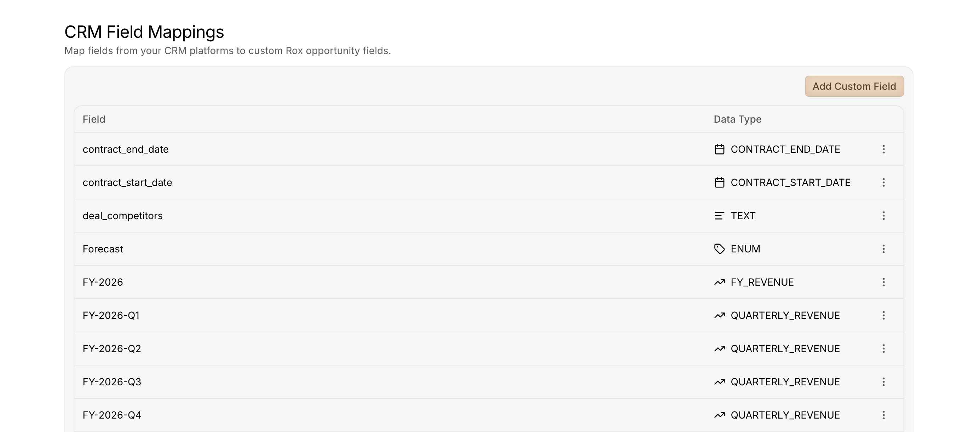Open row options for the Forecast field
Viewport: 980px width, 432px height.
point(883,249)
